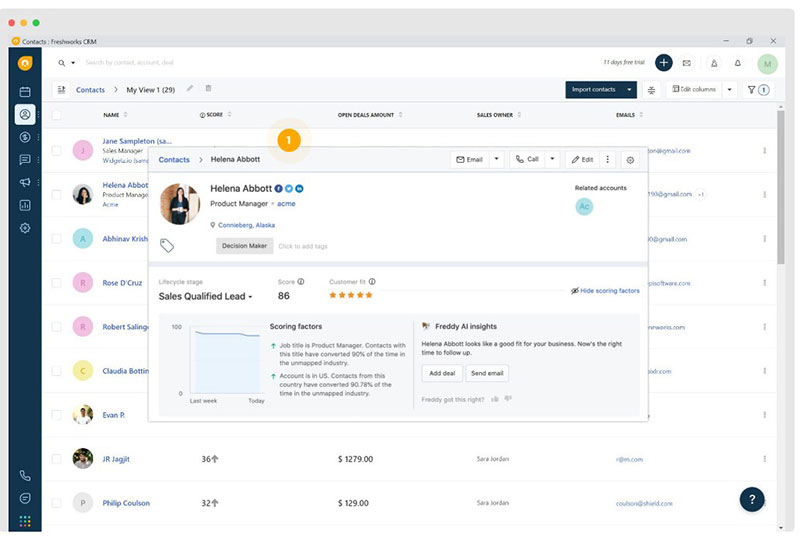Open the Campaigns megaphone icon in sidebar
This screenshot has height=541, width=800.
(x=24, y=182)
